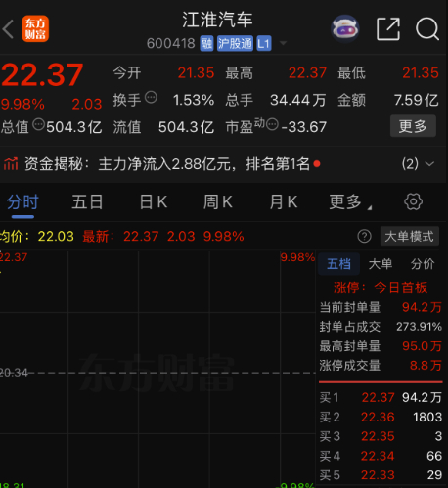Click 9.98% upper chart axis label

(x=297, y=257)
